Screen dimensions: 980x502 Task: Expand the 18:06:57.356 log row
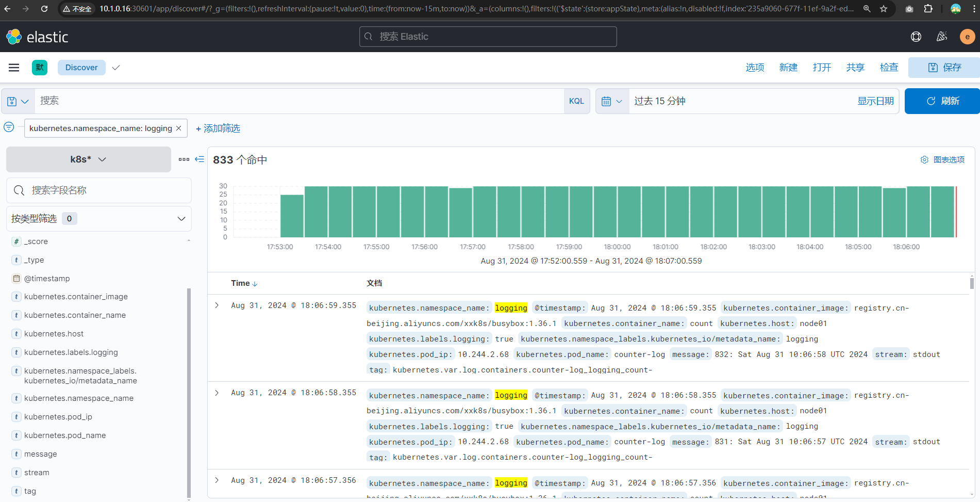(217, 480)
